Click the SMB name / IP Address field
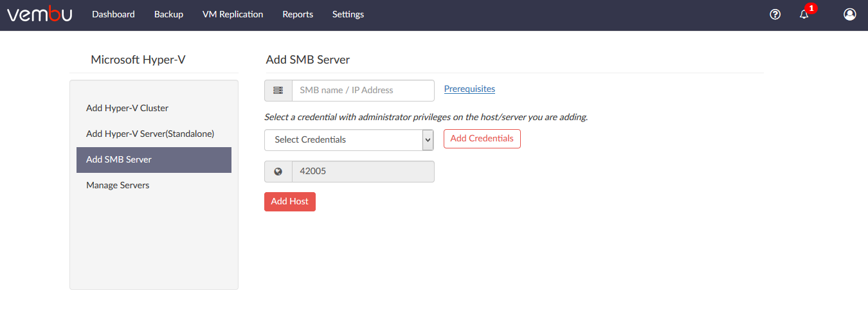This screenshot has height=329, width=868. 363,91
